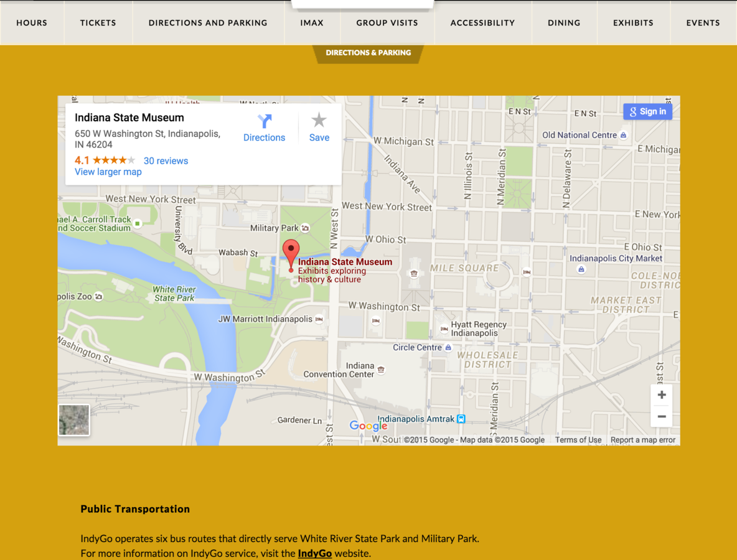Click the Indiana State Museum card title
Screen dimensions: 737x560
pos(129,118)
